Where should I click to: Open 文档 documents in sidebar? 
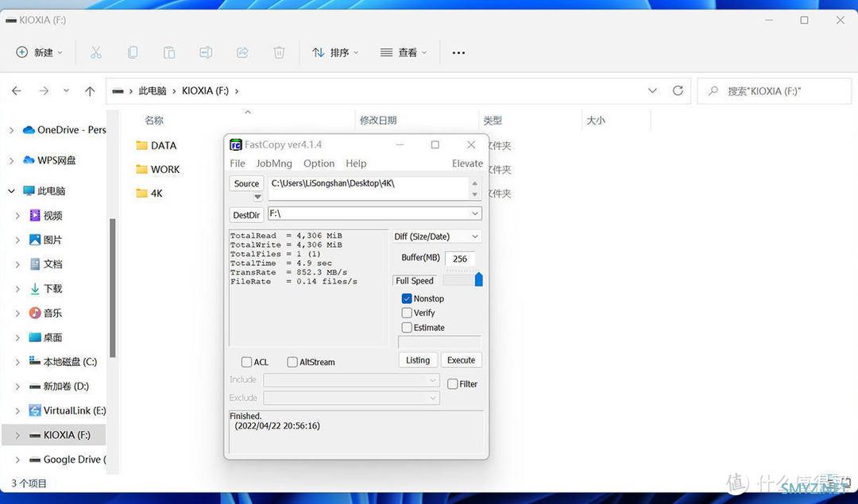coord(46,264)
